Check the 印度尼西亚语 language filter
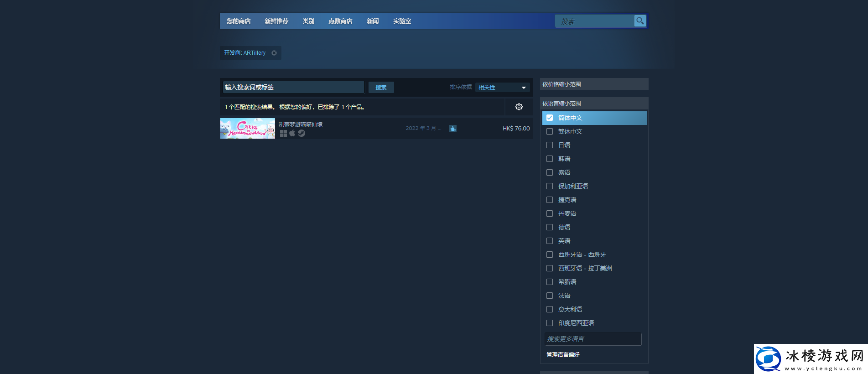Viewport: 868px width, 374px height. click(x=550, y=323)
